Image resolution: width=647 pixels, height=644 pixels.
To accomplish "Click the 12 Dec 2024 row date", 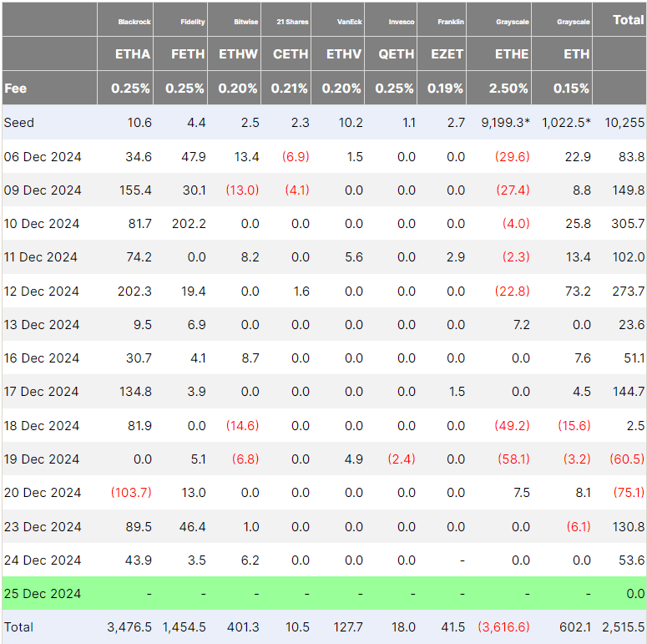I will tap(42, 291).
